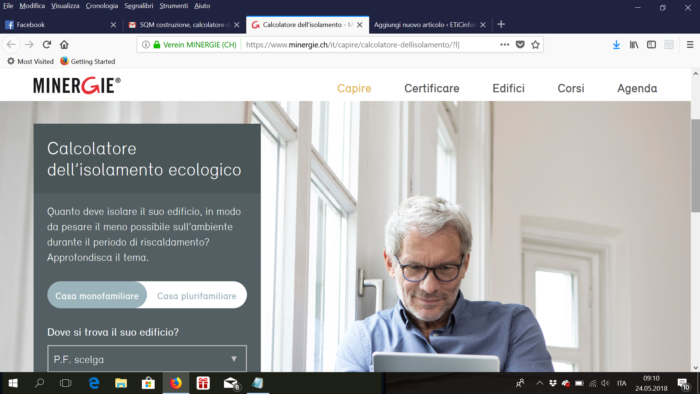Reload the page with the refresh icon
This screenshot has height=394, width=700.
point(47,45)
